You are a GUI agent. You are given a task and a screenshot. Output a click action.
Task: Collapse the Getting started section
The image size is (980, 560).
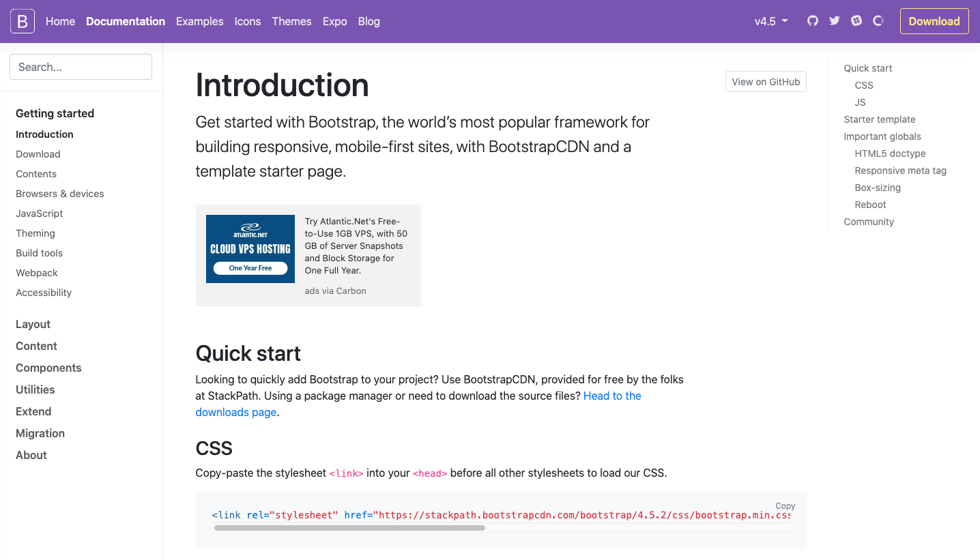pos(55,113)
